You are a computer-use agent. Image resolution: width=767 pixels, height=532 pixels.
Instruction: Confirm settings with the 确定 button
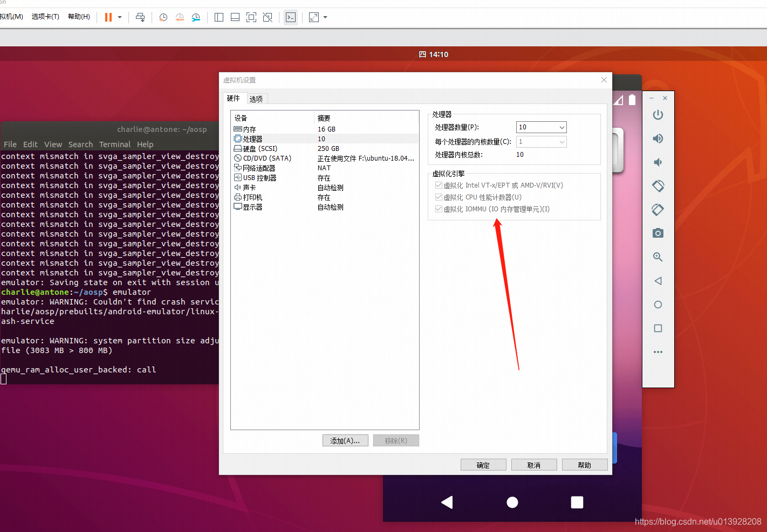click(x=483, y=465)
